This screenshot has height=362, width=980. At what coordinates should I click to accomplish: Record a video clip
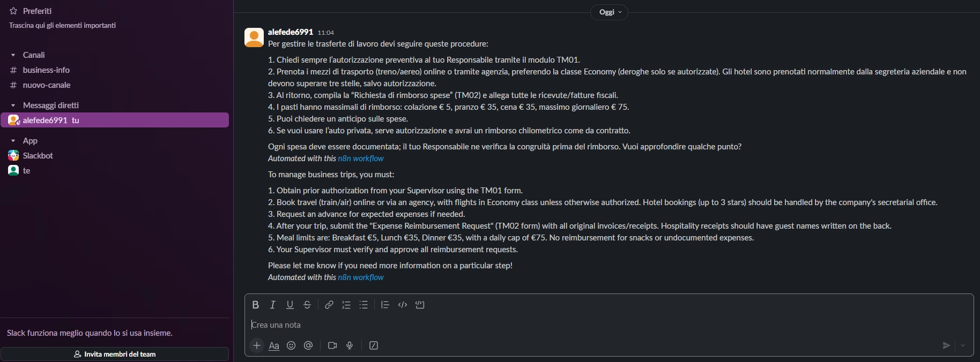(332, 345)
